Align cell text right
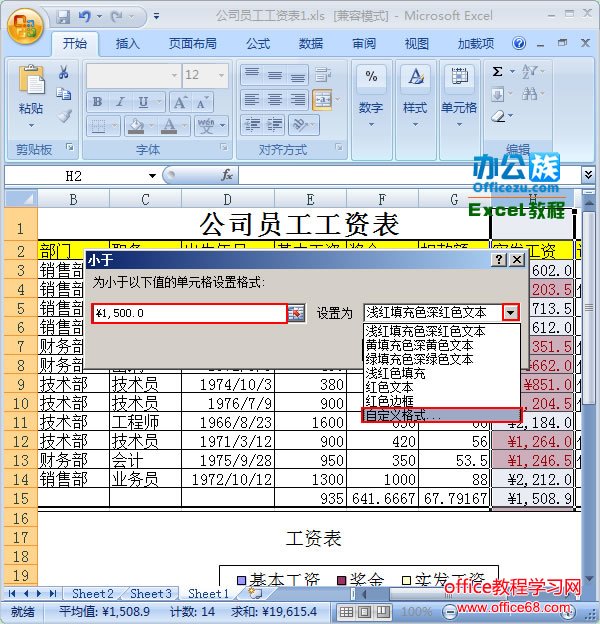 tap(298, 99)
